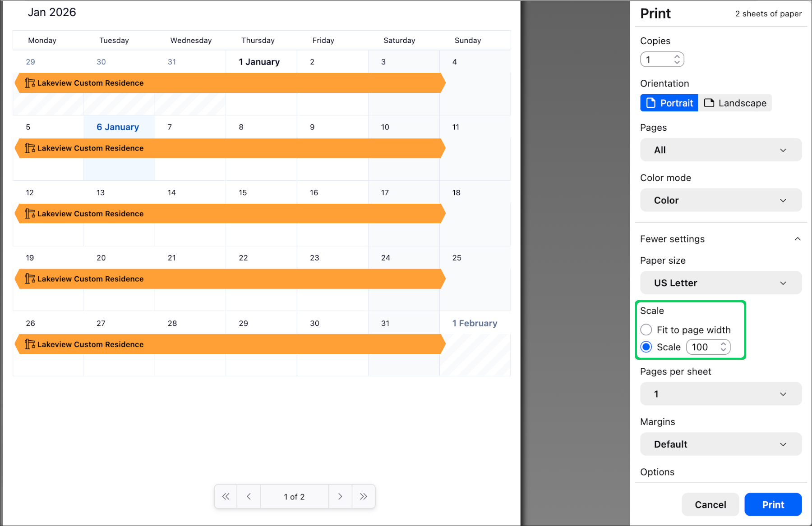Cancel the print dialog
The height and width of the screenshot is (526, 812).
(710, 505)
